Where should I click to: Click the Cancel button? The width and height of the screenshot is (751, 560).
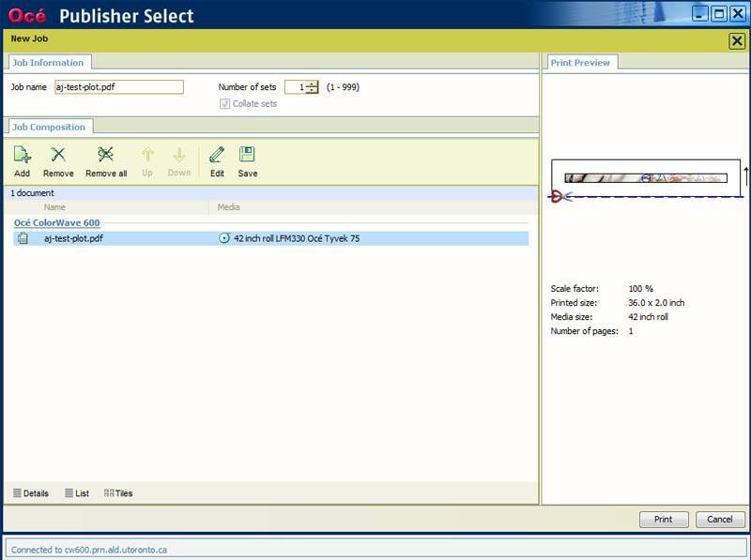[x=720, y=520]
